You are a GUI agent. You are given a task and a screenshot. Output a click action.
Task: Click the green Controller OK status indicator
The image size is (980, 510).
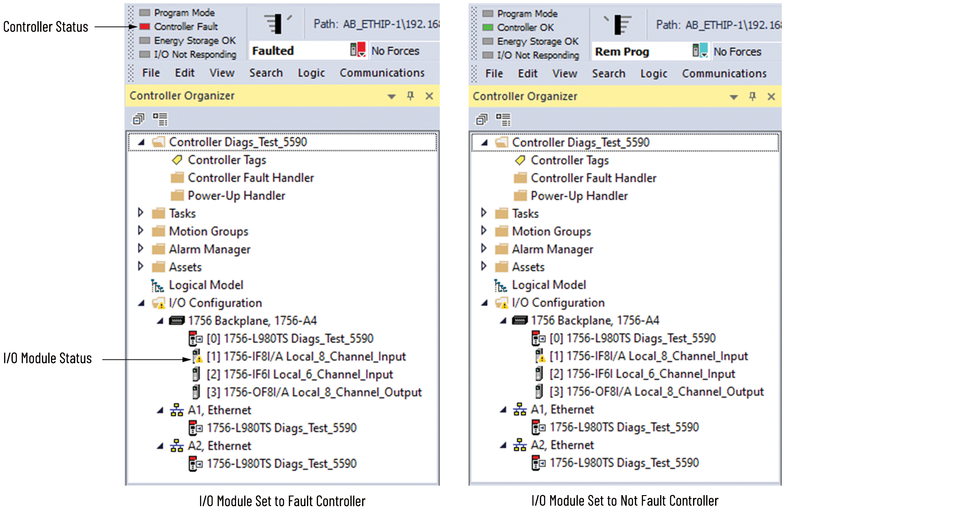click(x=488, y=28)
